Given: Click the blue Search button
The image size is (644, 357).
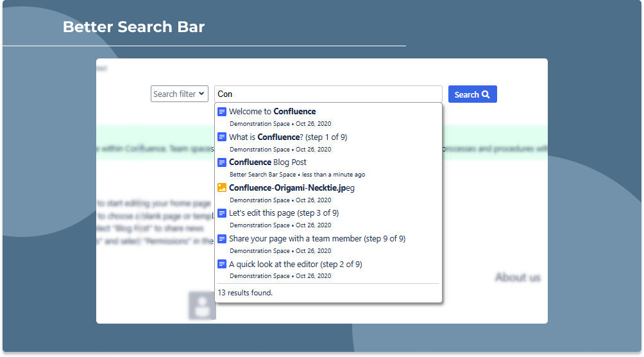Looking at the screenshot, I should (x=472, y=94).
